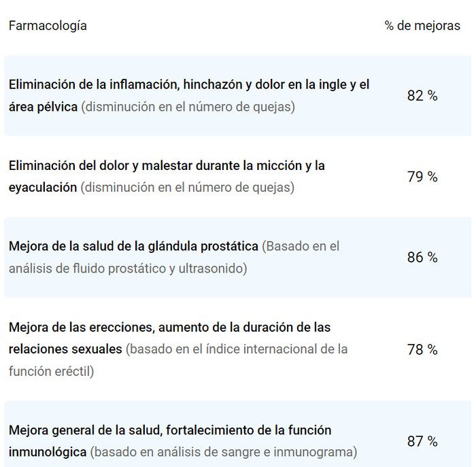This screenshot has width=476, height=467.
Task: Click the '% de mejoras' column header
Action: coord(422,26)
